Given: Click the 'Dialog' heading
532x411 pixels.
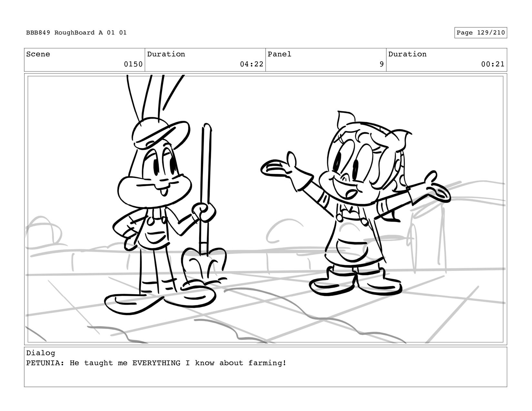Looking at the screenshot, I should (41, 353).
